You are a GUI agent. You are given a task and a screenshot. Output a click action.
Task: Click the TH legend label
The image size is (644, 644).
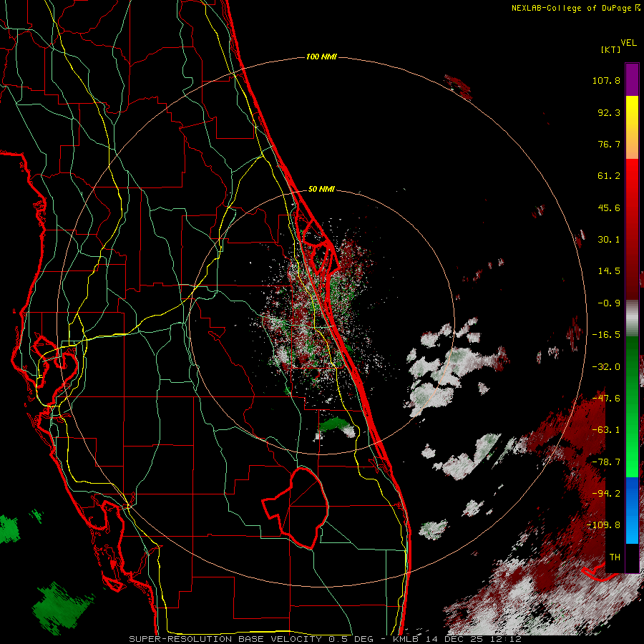615,557
